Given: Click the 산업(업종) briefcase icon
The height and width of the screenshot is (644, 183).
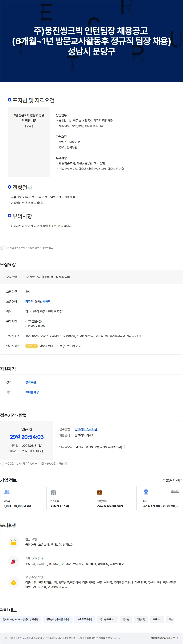Looking at the screenshot, I should click(100, 492).
